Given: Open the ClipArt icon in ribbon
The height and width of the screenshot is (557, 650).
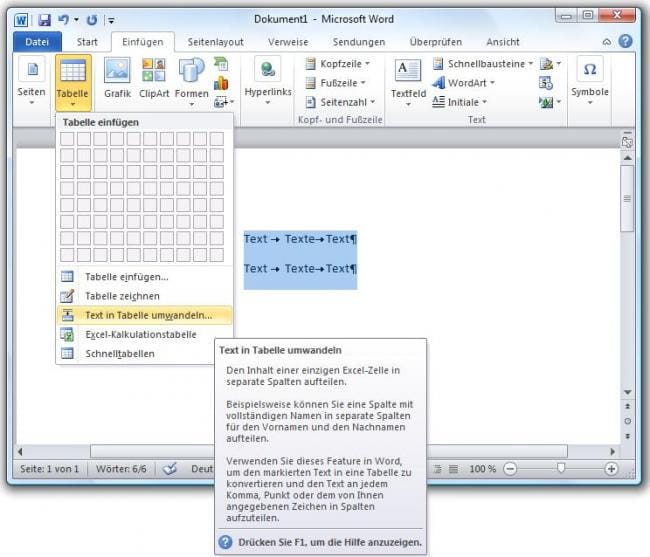Looking at the screenshot, I should point(154,70).
